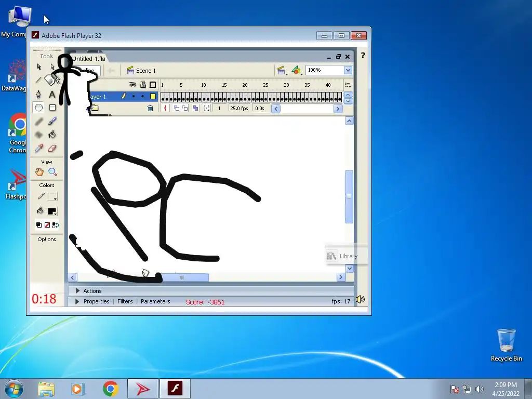Viewport: 532px width, 399px height.
Task: Open the black fill color swatch
Action: coord(52,211)
